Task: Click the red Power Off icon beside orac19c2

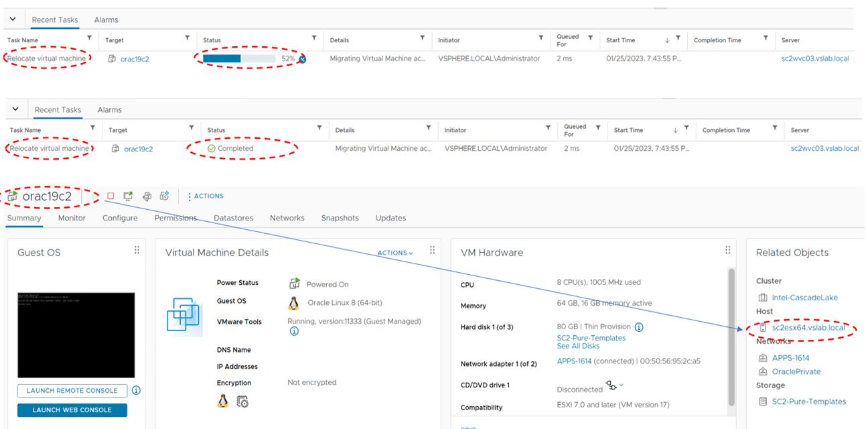Action: tap(111, 196)
